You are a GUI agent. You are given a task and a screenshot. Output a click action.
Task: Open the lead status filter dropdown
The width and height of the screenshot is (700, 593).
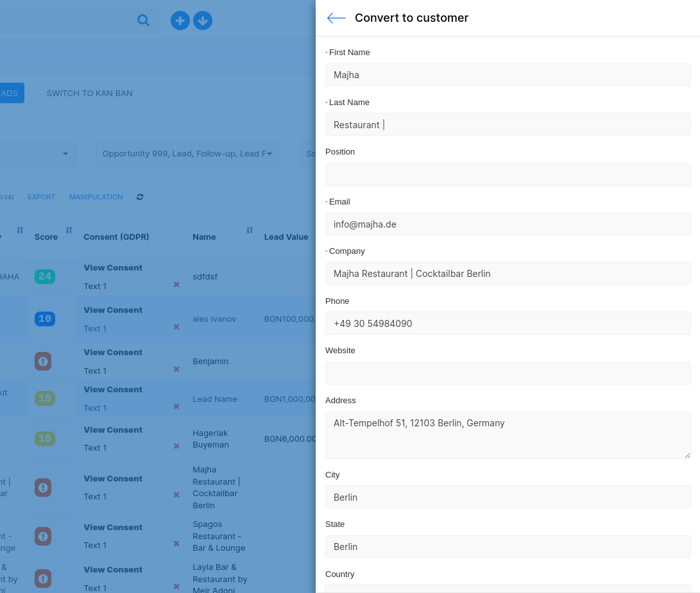pyautogui.click(x=187, y=154)
